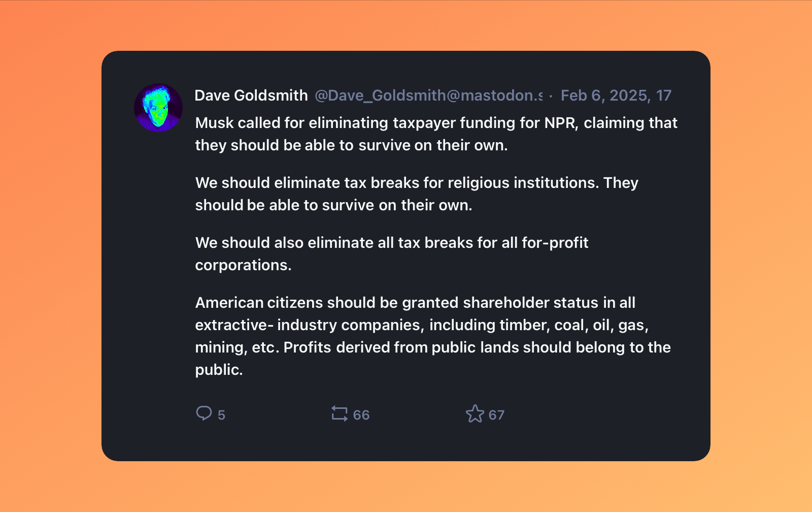Boost the post with the repost icon

(x=339, y=413)
